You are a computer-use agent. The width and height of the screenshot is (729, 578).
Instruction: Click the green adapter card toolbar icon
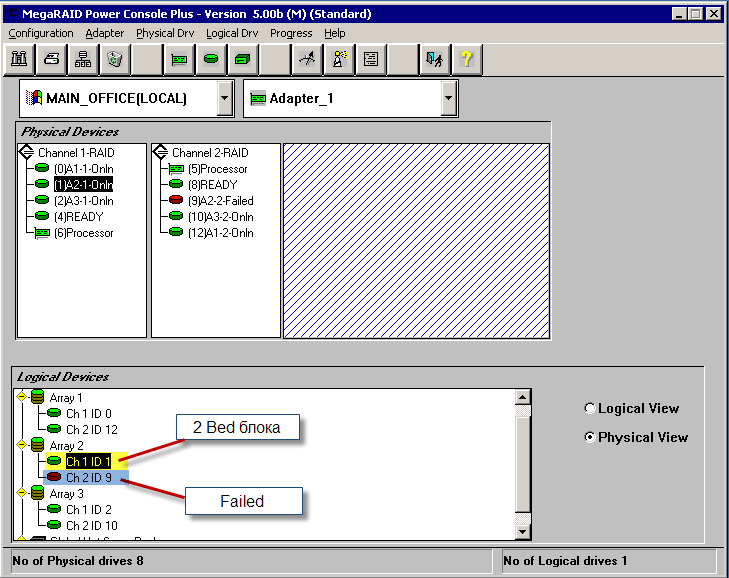point(180,60)
